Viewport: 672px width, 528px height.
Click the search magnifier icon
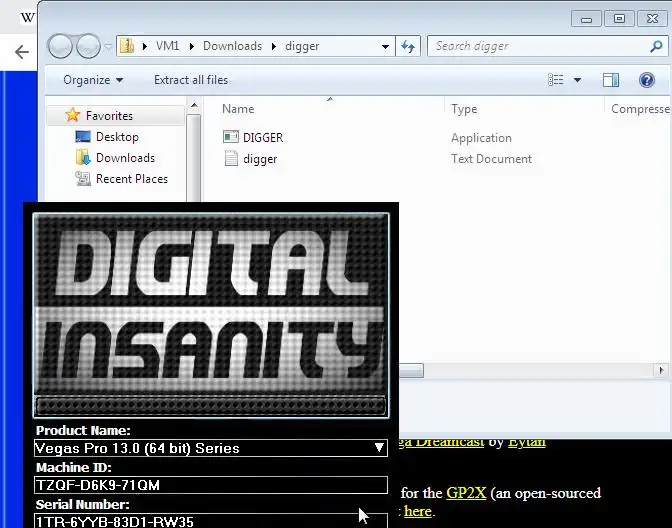click(656, 46)
